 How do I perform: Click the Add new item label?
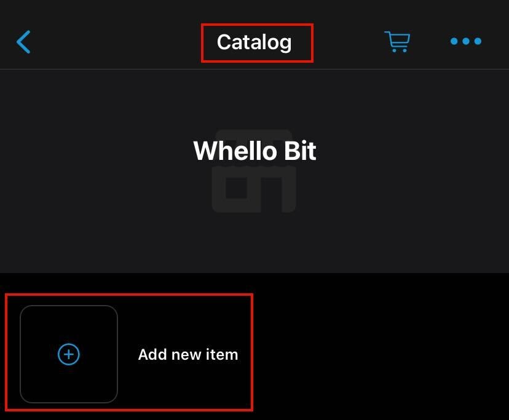(x=187, y=354)
